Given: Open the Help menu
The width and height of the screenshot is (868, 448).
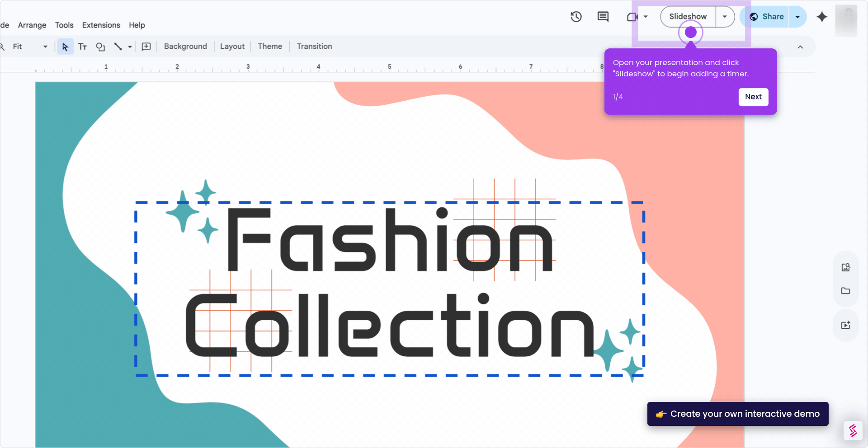Looking at the screenshot, I should point(137,25).
